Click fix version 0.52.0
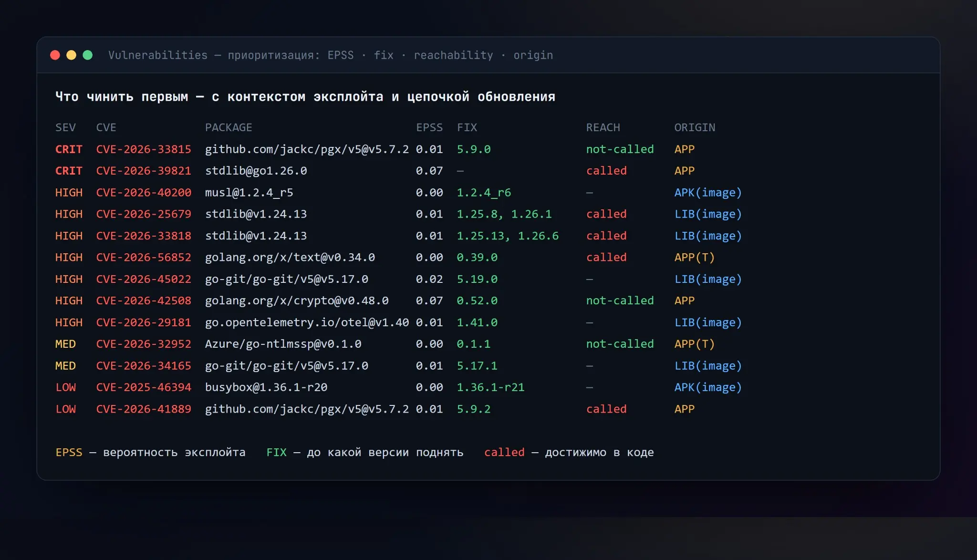 (477, 301)
